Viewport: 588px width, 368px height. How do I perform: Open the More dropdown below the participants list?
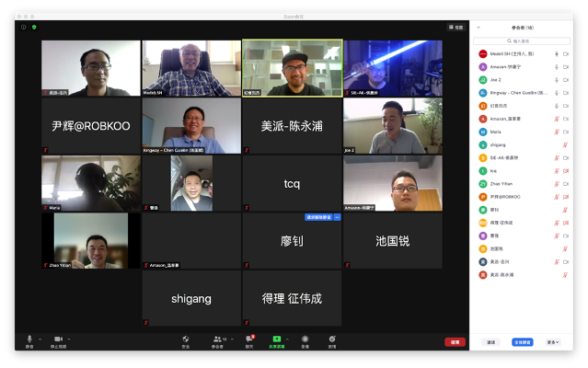point(552,342)
